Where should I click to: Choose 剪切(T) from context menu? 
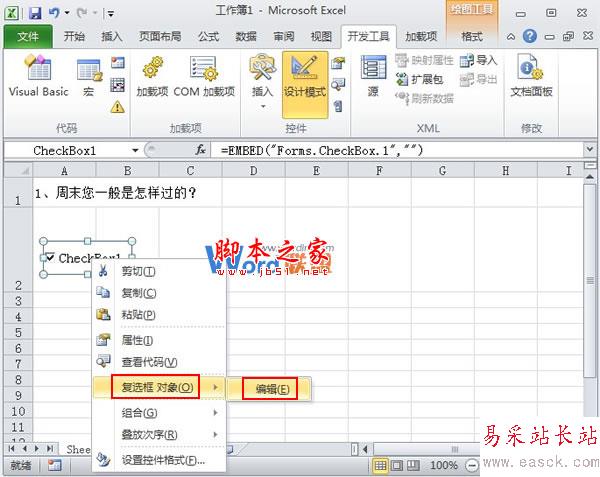138,271
